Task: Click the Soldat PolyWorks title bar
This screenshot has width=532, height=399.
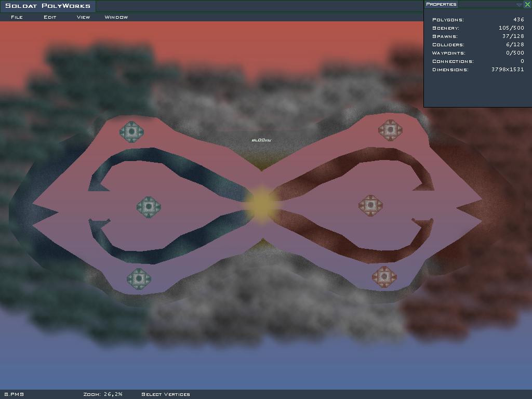Action: click(48, 6)
